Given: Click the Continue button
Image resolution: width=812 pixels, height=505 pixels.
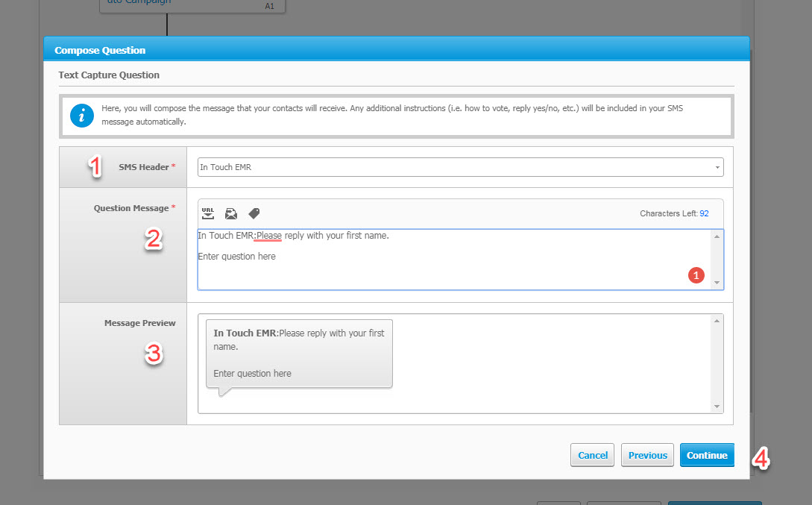Looking at the screenshot, I should (707, 455).
